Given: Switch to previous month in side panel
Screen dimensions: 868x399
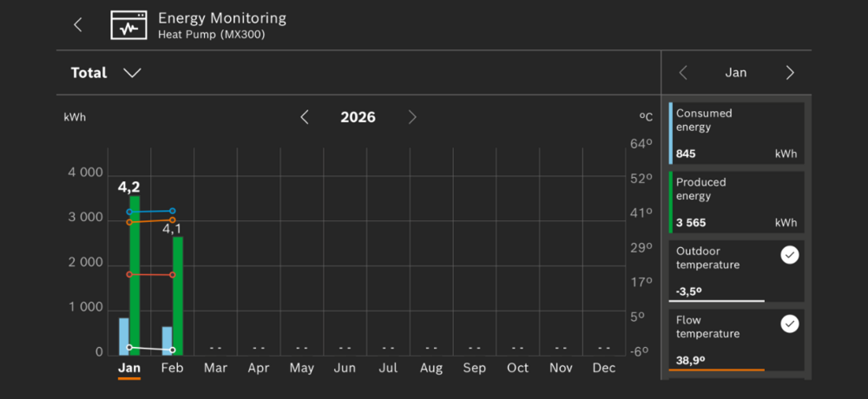Looking at the screenshot, I should [683, 73].
